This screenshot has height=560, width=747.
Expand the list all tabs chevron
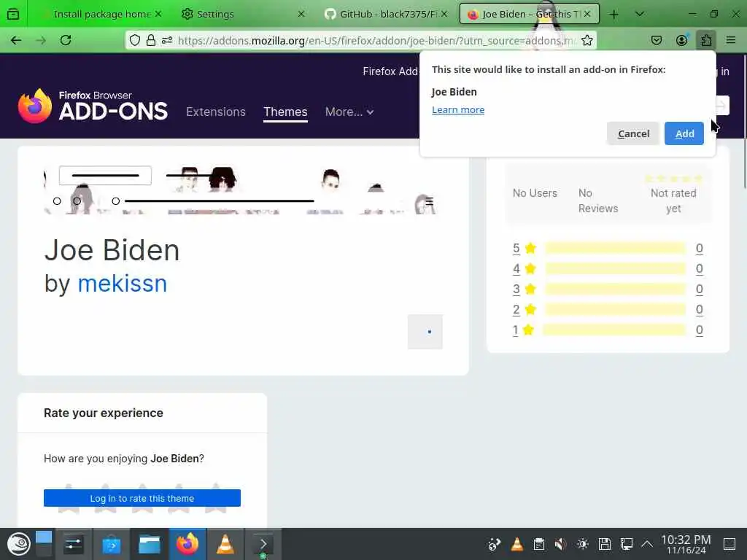click(x=639, y=15)
